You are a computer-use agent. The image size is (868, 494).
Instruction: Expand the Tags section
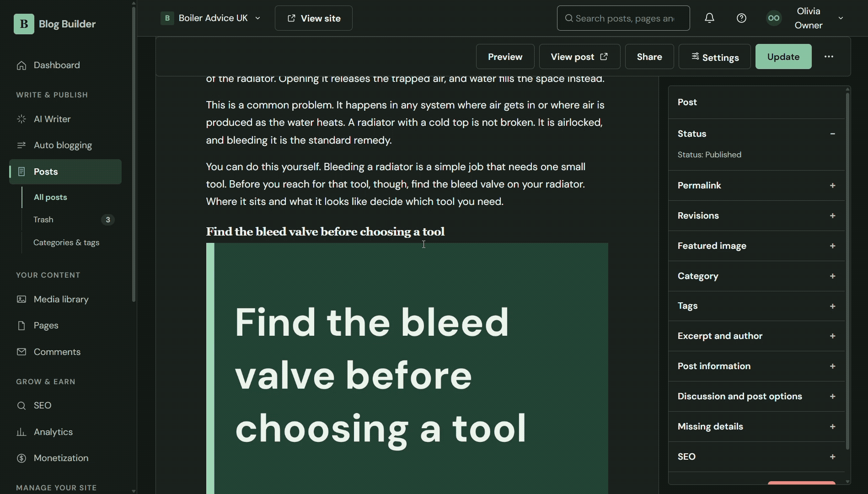[x=833, y=306]
